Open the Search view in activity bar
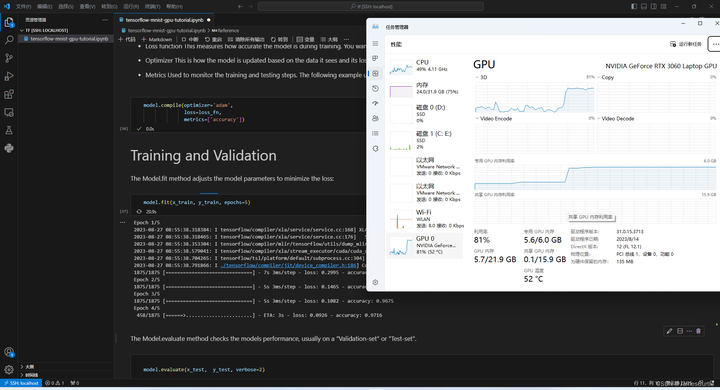 click(9, 40)
